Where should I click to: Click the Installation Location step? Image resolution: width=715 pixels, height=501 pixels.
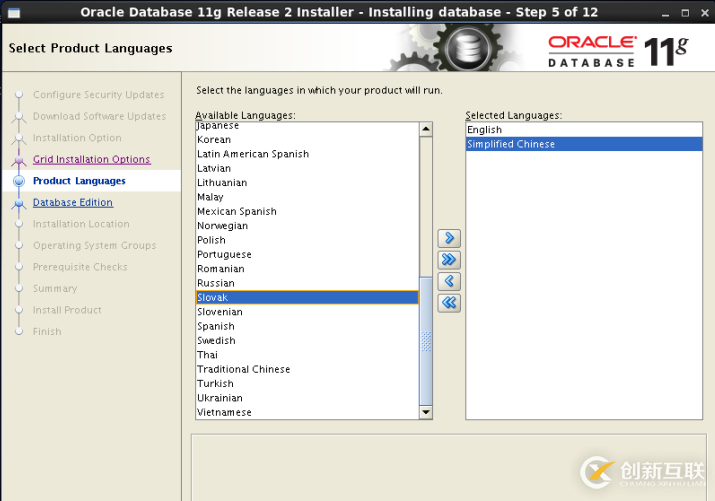tap(81, 224)
